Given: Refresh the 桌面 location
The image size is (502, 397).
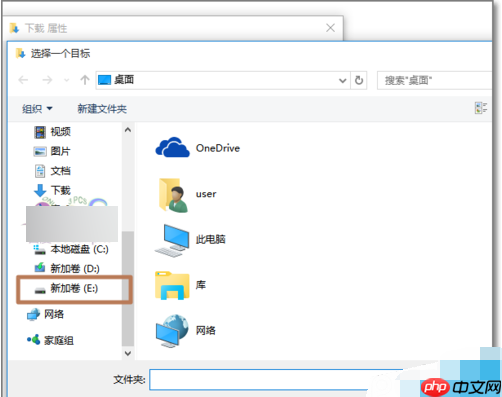Looking at the screenshot, I should 359,80.
